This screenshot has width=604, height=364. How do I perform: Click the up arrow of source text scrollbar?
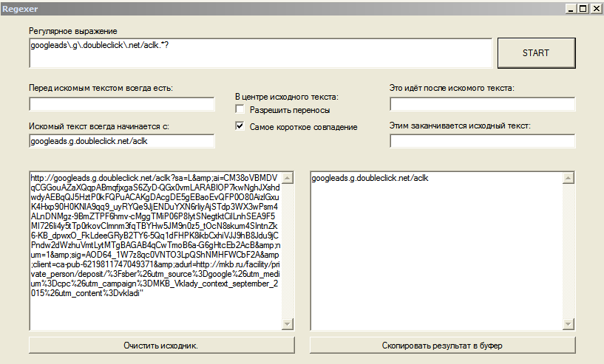coord(288,178)
